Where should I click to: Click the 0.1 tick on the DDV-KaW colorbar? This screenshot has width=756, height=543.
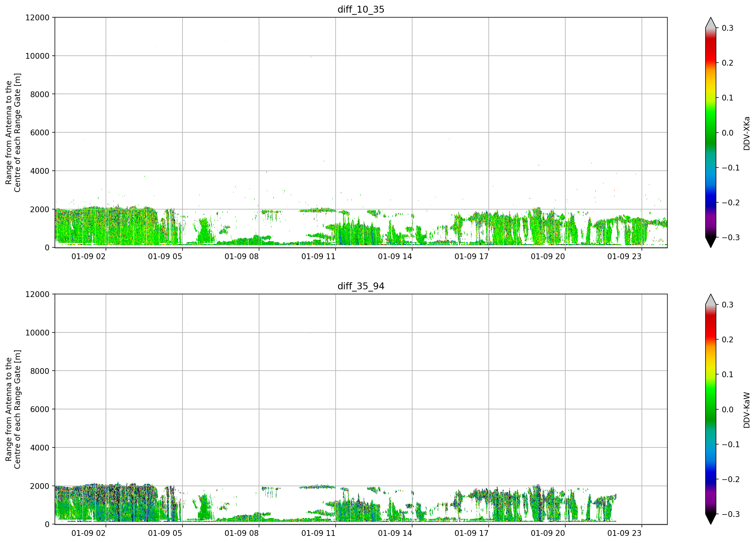[728, 374]
